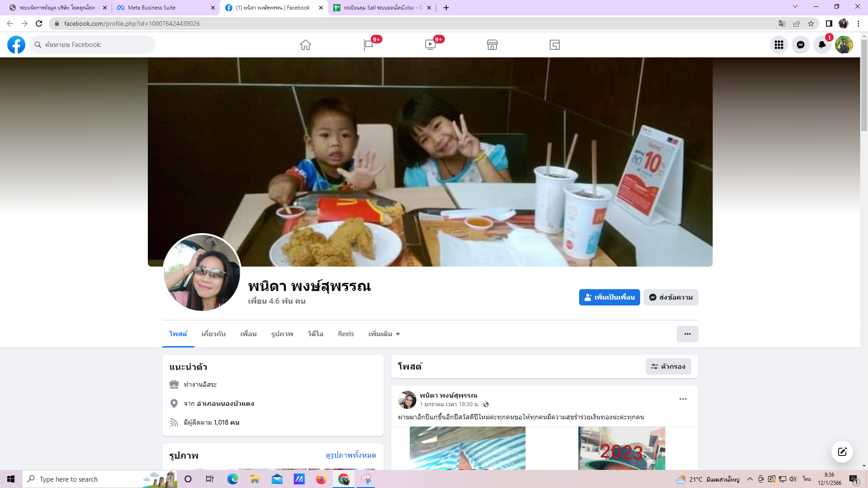The height and width of the screenshot is (488, 868).
Task: Open the nine-dot menu grid icon
Action: pos(779,45)
